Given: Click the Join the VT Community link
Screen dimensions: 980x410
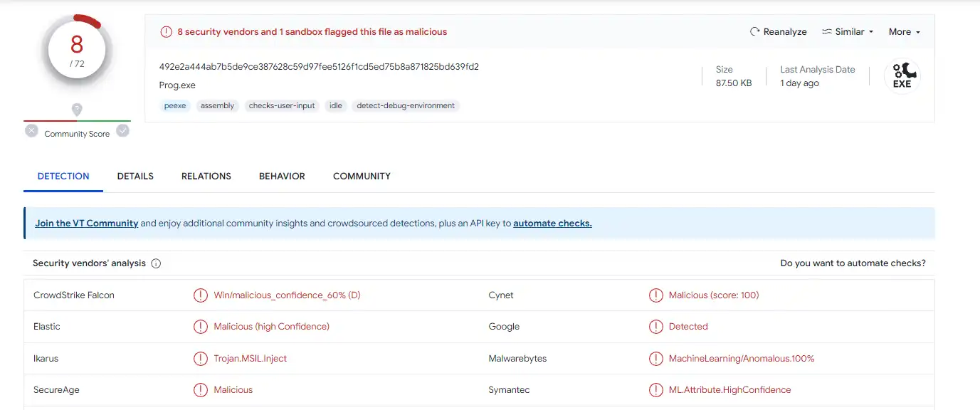Looking at the screenshot, I should 87,224.
